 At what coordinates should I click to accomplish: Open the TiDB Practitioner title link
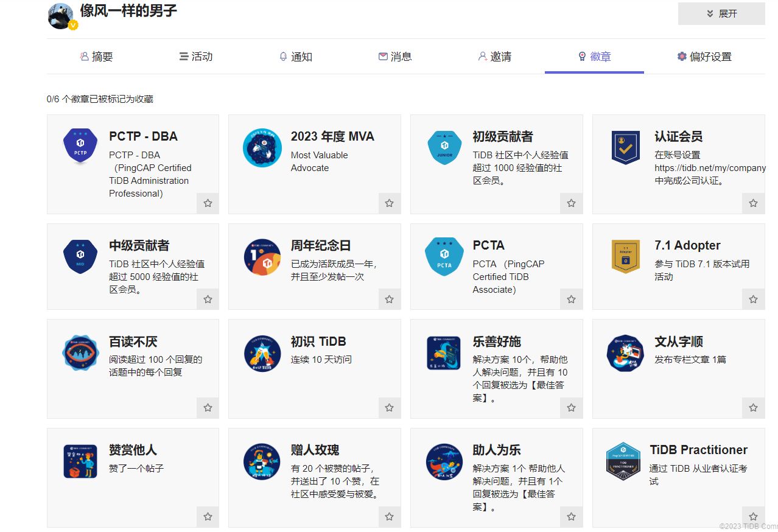(699, 450)
